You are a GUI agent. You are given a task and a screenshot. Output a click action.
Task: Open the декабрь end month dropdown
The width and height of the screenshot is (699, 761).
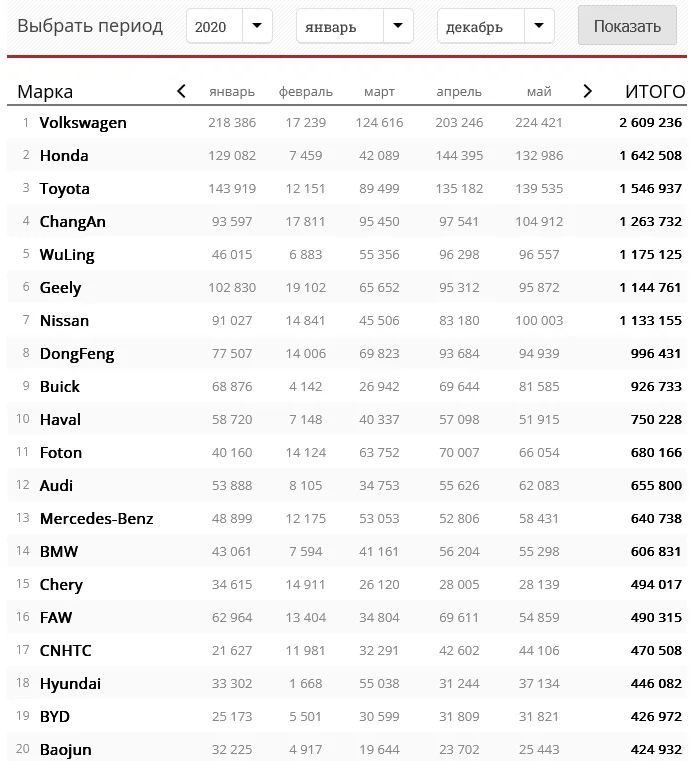click(x=496, y=26)
